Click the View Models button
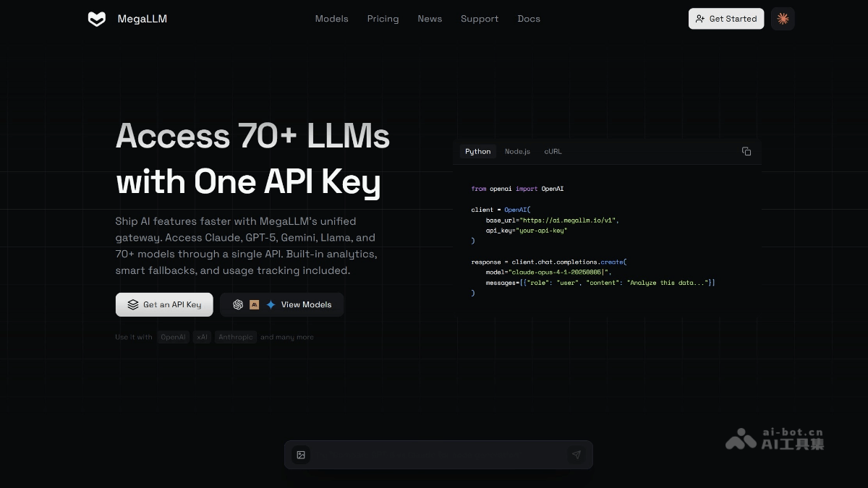Image resolution: width=868 pixels, height=488 pixels. [x=281, y=304]
